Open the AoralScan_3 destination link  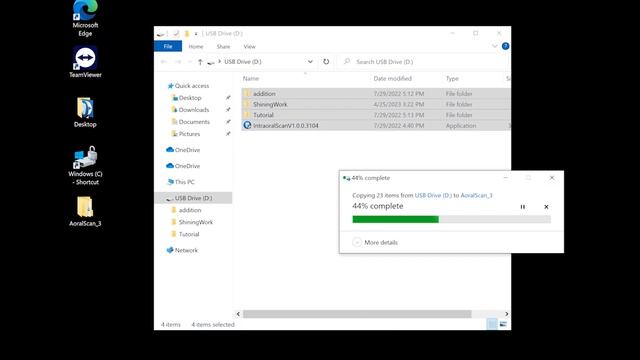tap(476, 196)
